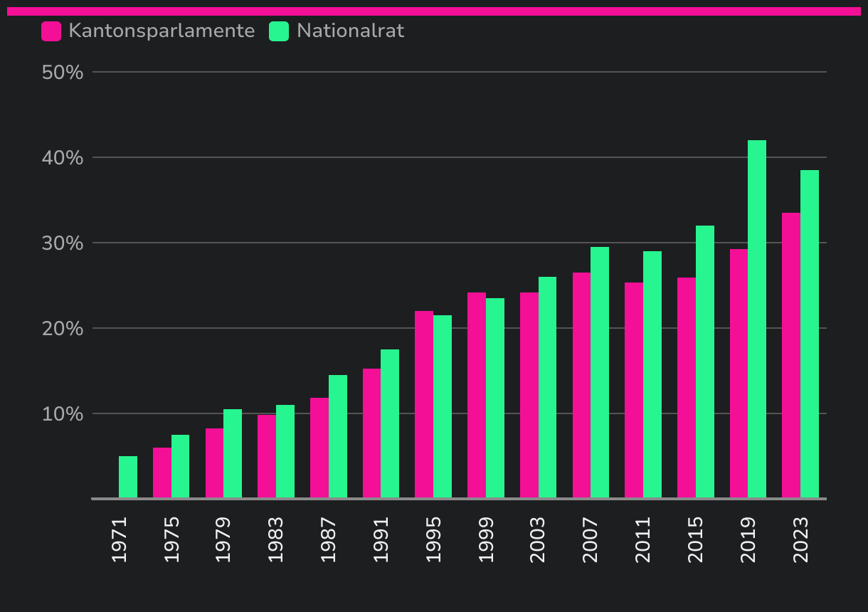Screen dimensions: 868x612
Task: Select the green bar for 2023
Action: coord(810,334)
